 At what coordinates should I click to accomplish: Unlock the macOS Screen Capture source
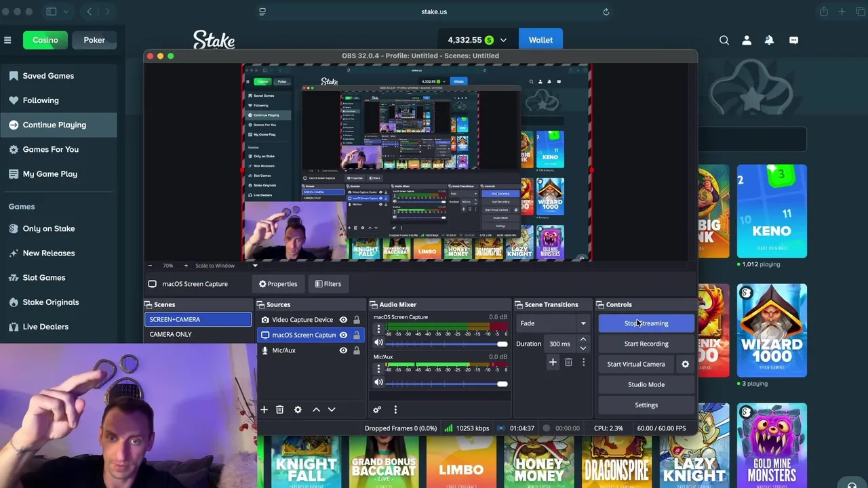pyautogui.click(x=357, y=335)
